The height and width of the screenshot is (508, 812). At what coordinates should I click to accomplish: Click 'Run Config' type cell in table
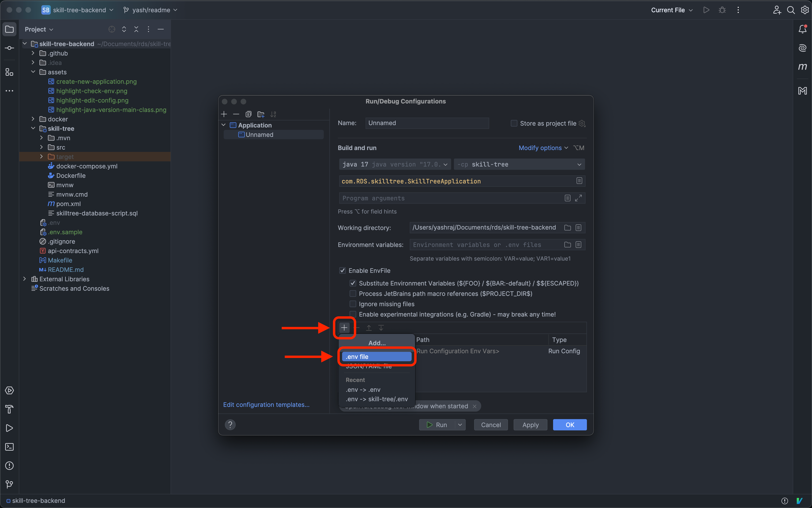(x=564, y=351)
